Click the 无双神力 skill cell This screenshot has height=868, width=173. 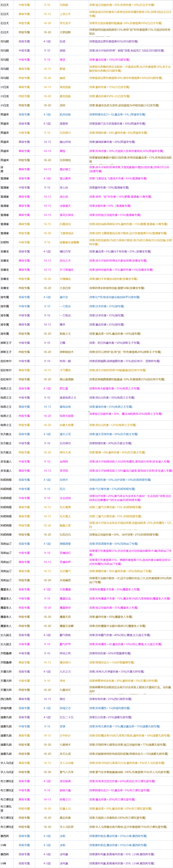point(65,133)
